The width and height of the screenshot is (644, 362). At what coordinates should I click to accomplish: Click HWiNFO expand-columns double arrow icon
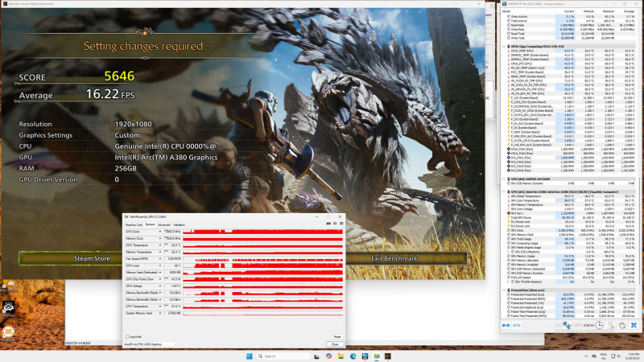point(506,326)
